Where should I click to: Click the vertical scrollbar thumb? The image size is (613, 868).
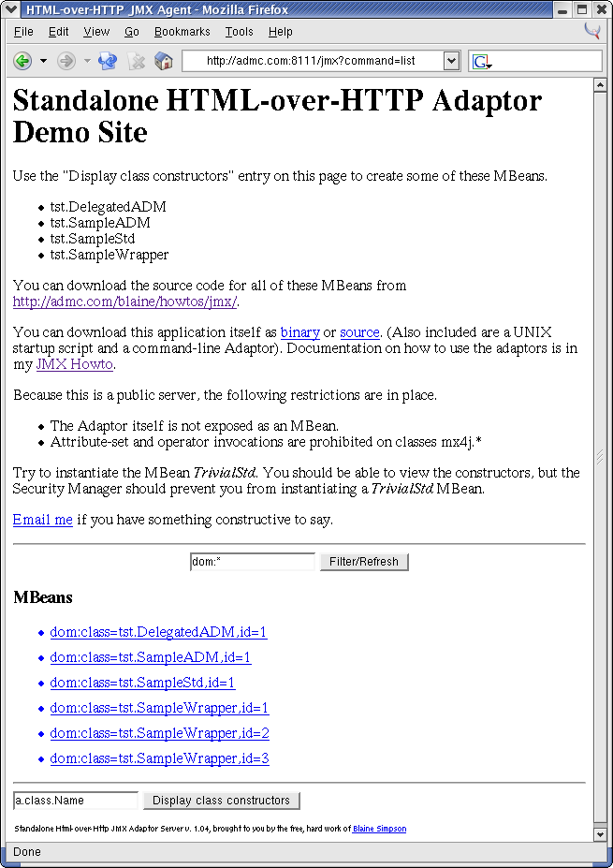point(600,457)
